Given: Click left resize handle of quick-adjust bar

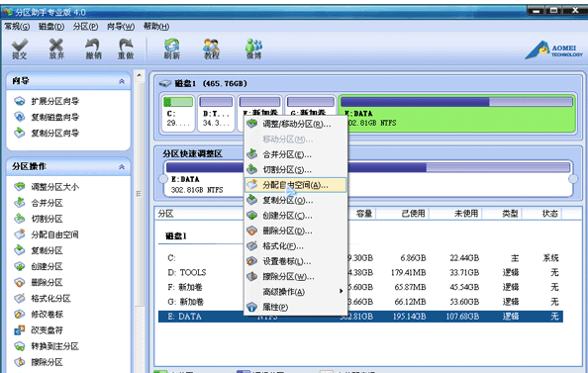Looking at the screenshot, I should pos(163,179).
